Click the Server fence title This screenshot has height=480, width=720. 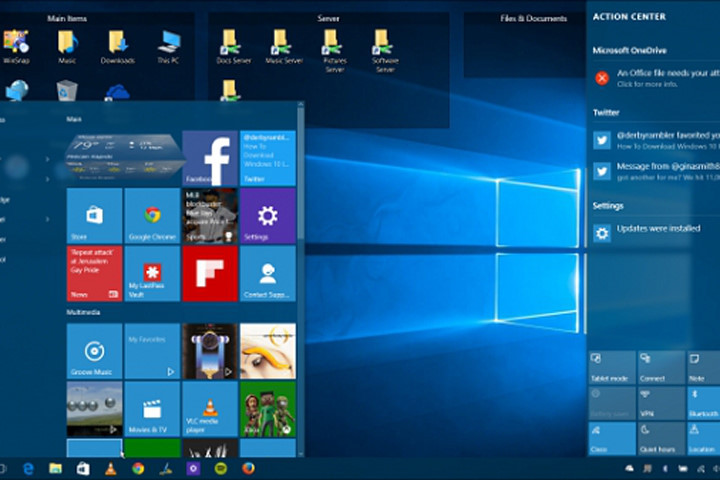(x=328, y=18)
